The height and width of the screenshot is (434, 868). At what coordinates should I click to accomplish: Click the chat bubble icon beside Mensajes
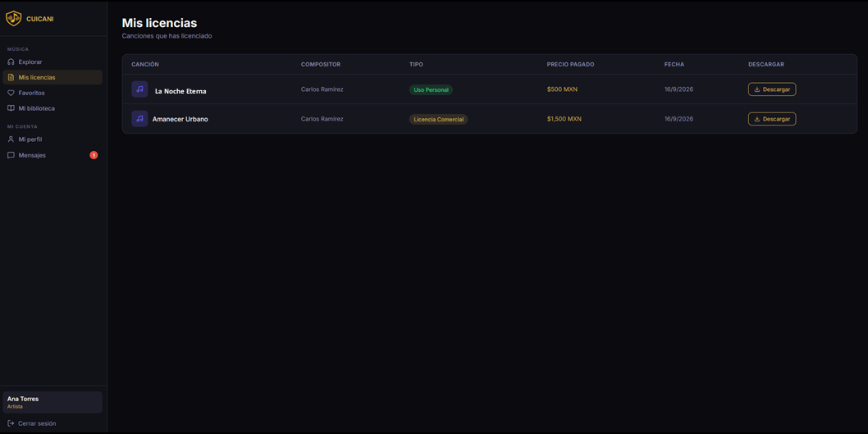[x=11, y=156]
